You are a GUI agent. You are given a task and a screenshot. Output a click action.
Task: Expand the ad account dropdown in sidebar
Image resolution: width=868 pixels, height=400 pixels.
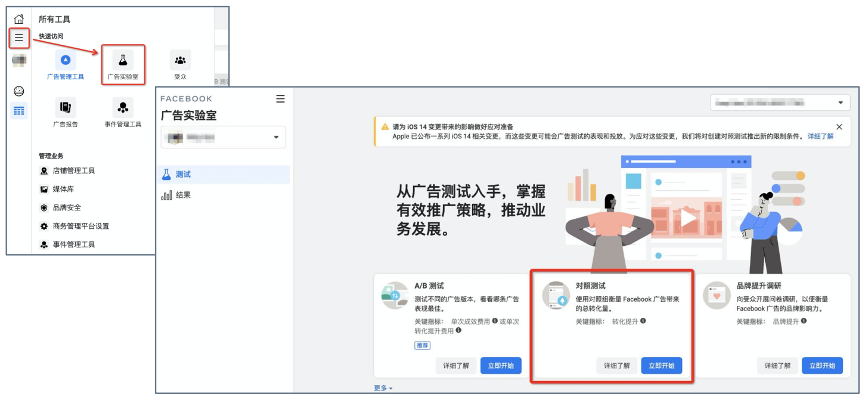pos(224,137)
